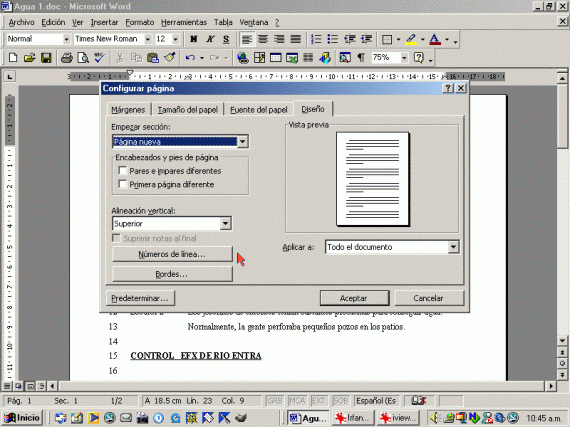Paste from clipboard icon
The width and height of the screenshot is (570, 427).
click(x=153, y=58)
